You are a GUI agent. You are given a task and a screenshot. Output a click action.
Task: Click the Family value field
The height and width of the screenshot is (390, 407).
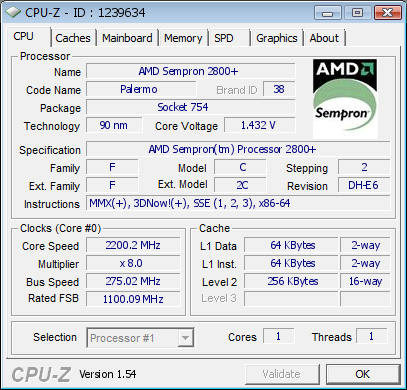click(112, 167)
